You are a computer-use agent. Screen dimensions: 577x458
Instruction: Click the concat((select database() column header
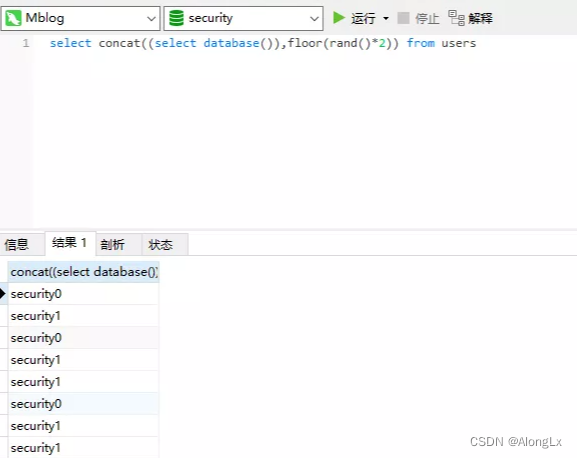(83, 272)
